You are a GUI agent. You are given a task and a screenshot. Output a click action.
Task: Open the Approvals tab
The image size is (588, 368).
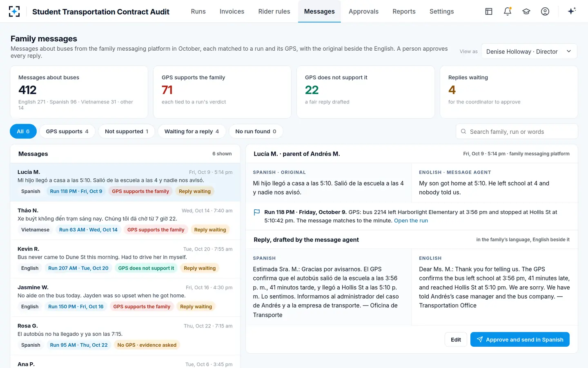[x=363, y=11]
